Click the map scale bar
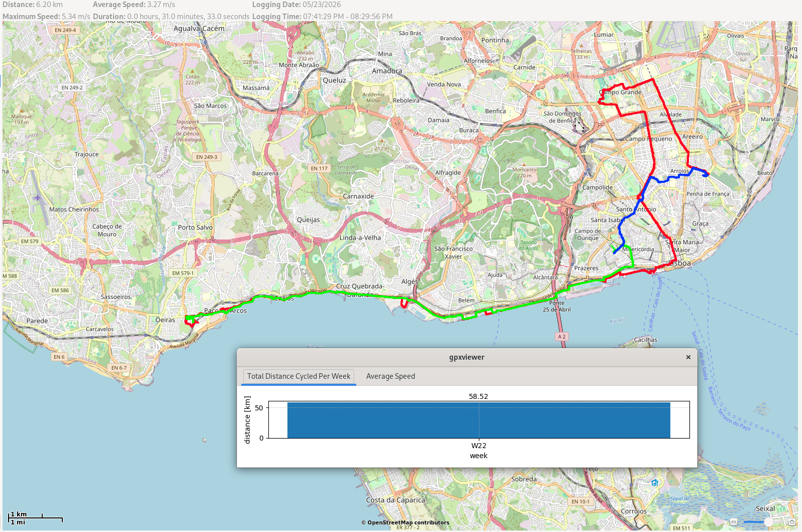802x532 pixels. click(35, 518)
